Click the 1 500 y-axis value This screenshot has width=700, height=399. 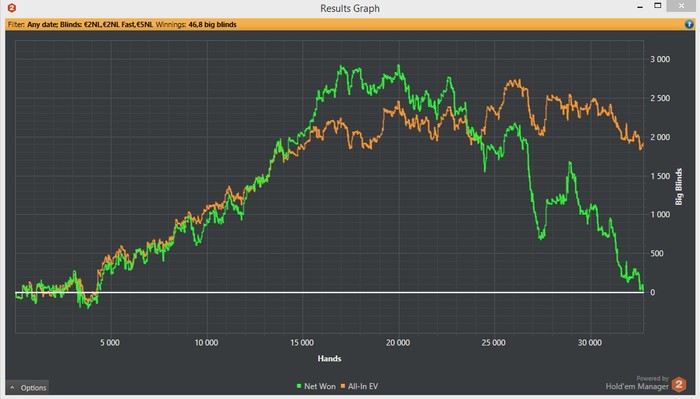(x=660, y=176)
